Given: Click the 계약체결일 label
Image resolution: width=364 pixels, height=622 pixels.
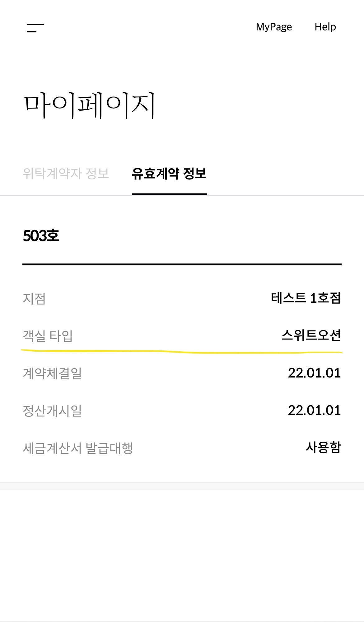Looking at the screenshot, I should [x=52, y=373].
